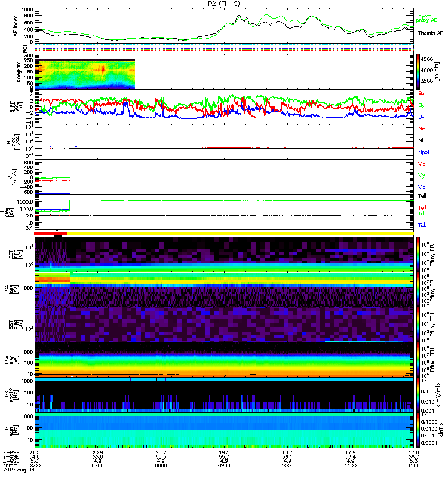Click the blue Vix velocity legend label
This screenshot has height=478, width=448.
(422, 187)
